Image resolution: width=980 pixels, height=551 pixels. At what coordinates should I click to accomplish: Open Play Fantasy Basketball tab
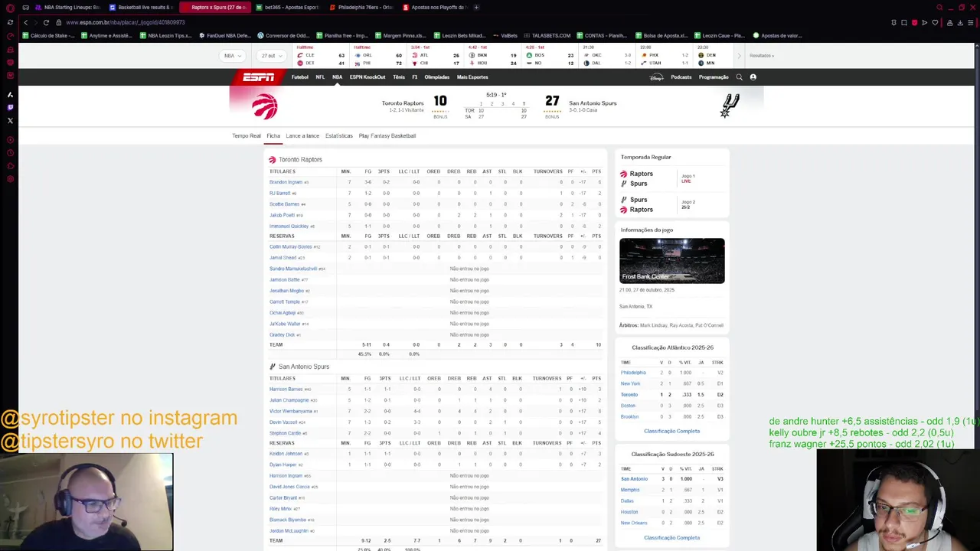[387, 135]
